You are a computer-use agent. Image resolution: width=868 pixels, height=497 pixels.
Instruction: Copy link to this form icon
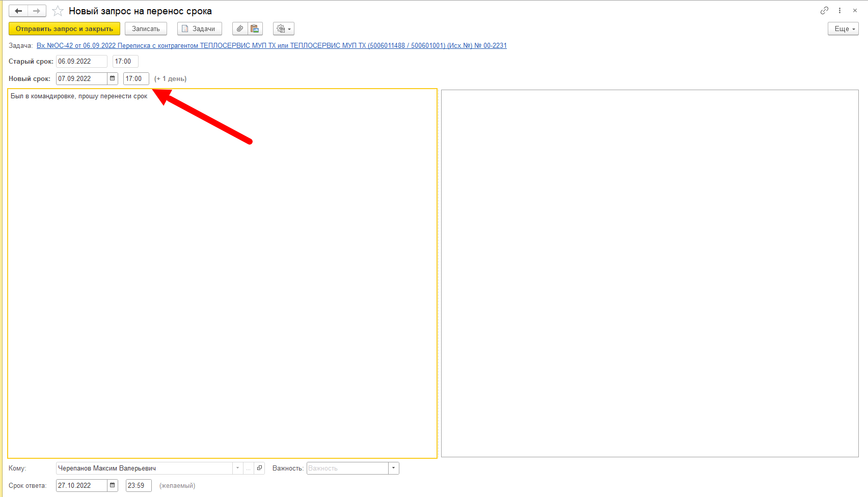pyautogui.click(x=824, y=10)
